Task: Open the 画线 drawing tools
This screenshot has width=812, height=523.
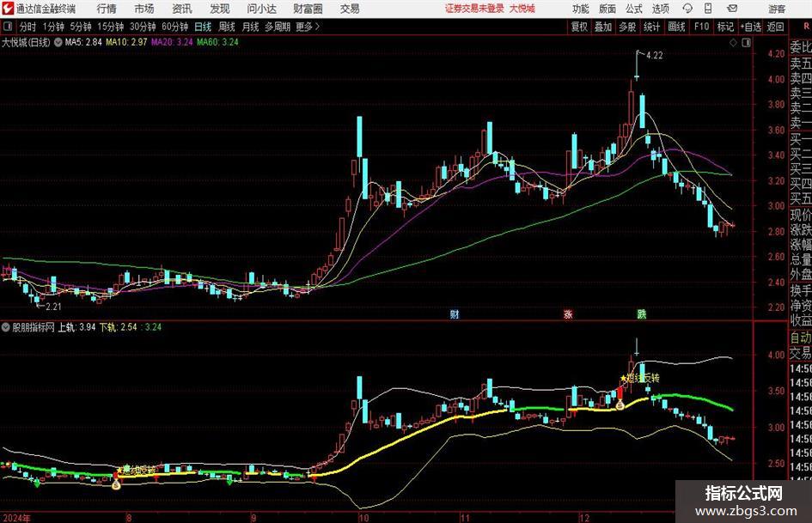Action: pyautogui.click(x=676, y=27)
